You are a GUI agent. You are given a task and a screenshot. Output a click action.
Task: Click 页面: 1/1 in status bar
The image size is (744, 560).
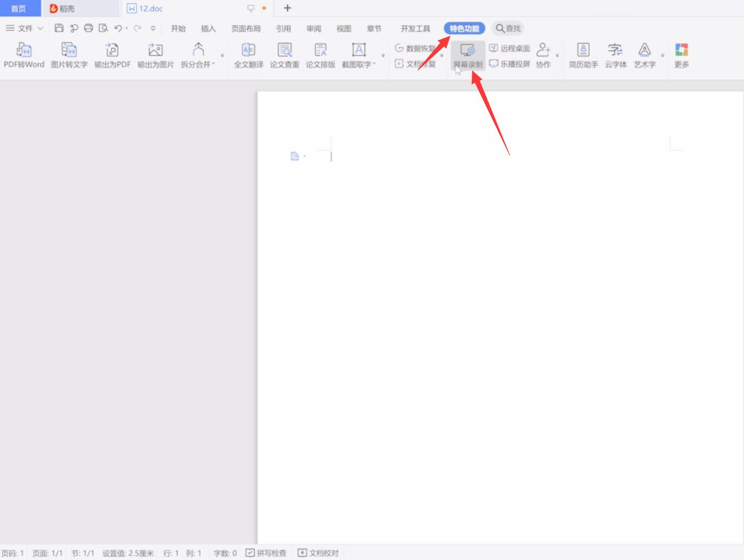pyautogui.click(x=48, y=553)
